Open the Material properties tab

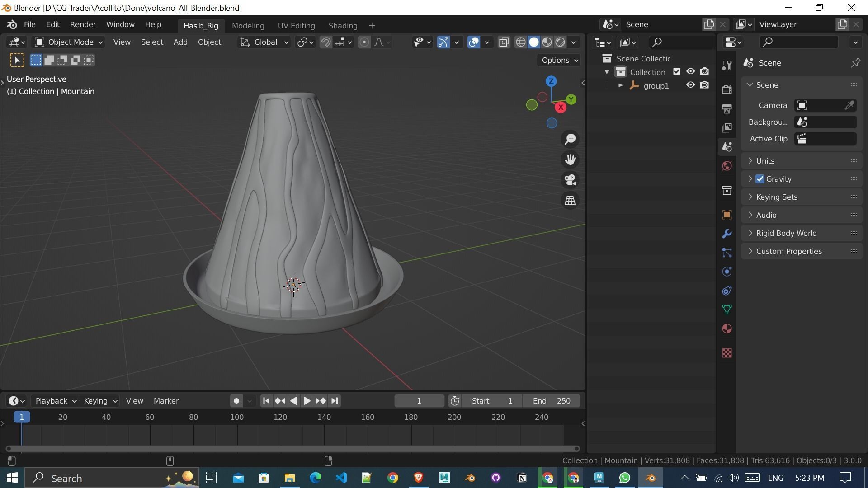tap(726, 328)
